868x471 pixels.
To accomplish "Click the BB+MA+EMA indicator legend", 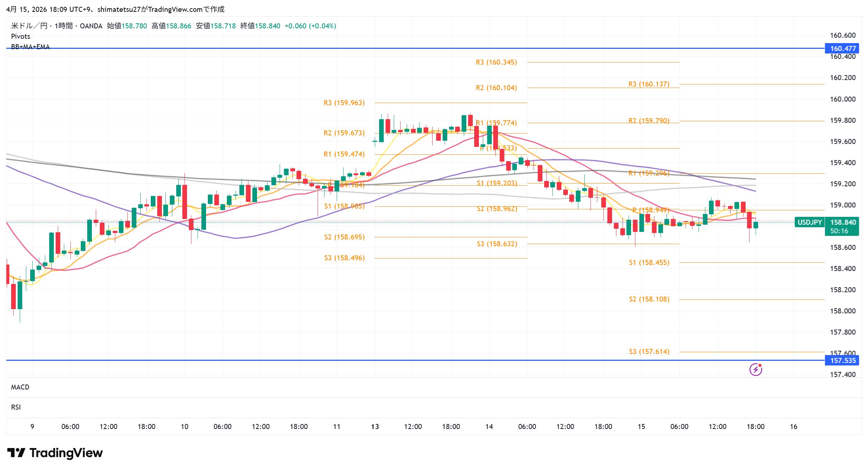I will pos(30,47).
